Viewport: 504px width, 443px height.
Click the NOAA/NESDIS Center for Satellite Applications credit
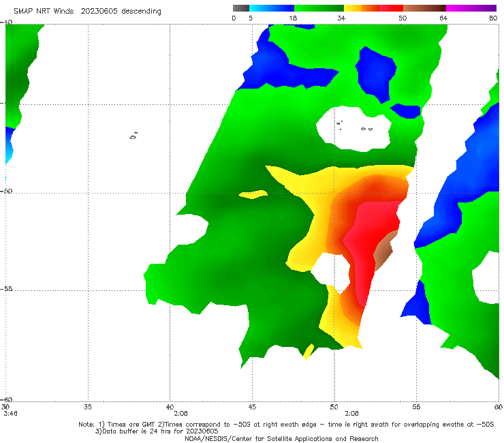point(281,438)
